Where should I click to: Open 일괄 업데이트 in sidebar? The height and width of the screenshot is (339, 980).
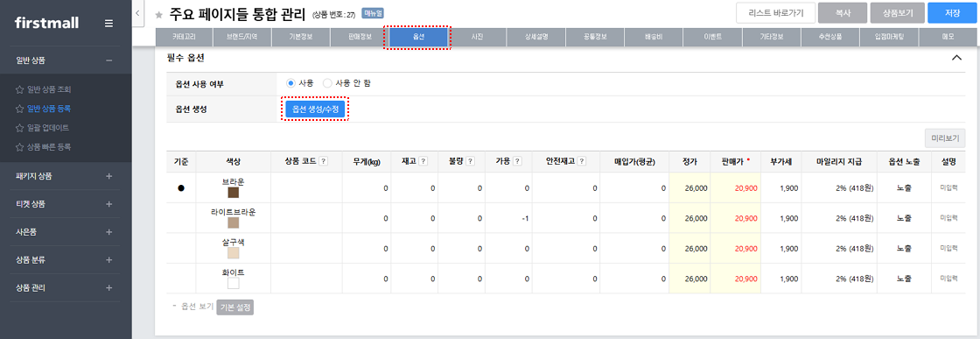point(47,128)
